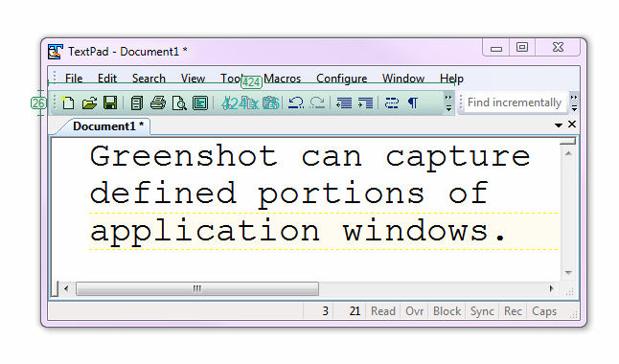Undo the last edit
This screenshot has height=364, width=619.
tap(296, 103)
